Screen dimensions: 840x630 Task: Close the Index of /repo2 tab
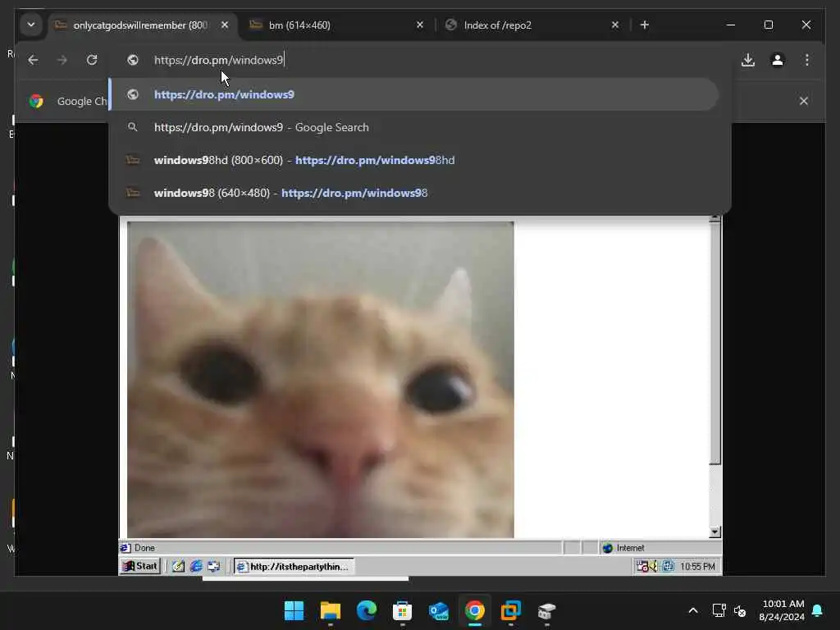tap(615, 25)
